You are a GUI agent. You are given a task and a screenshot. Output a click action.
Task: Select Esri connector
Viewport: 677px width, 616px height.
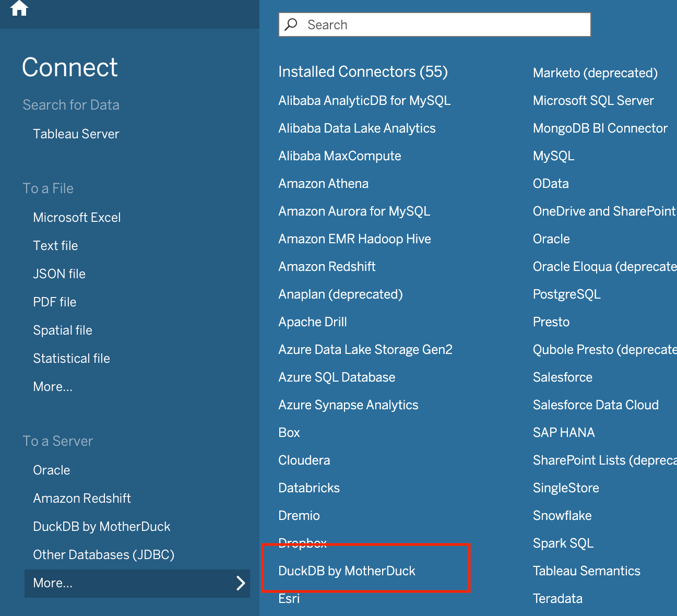289,599
